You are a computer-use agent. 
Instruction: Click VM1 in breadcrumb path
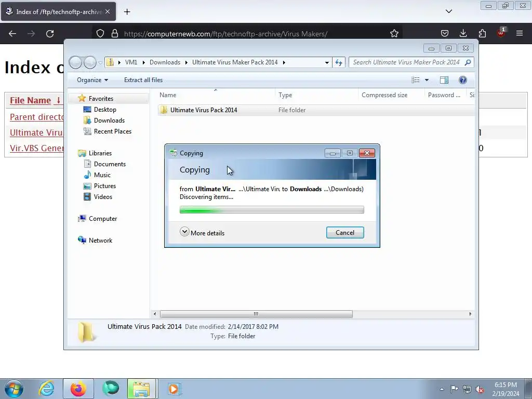[x=131, y=62]
